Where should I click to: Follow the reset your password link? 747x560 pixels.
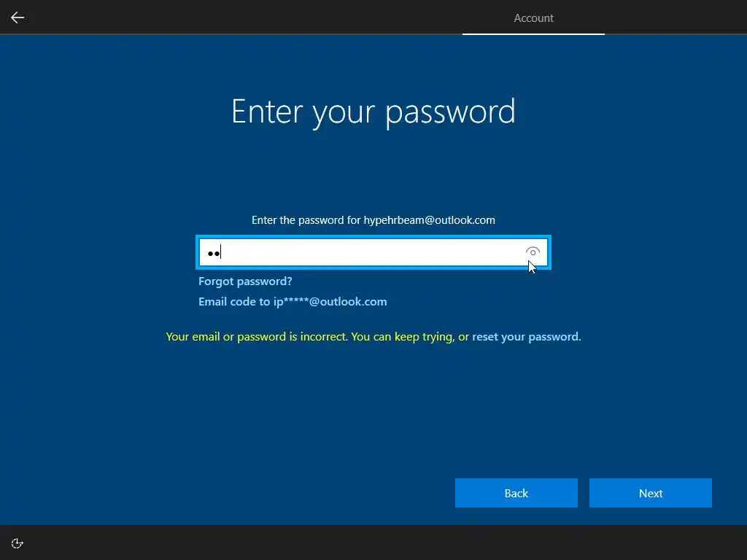click(525, 337)
